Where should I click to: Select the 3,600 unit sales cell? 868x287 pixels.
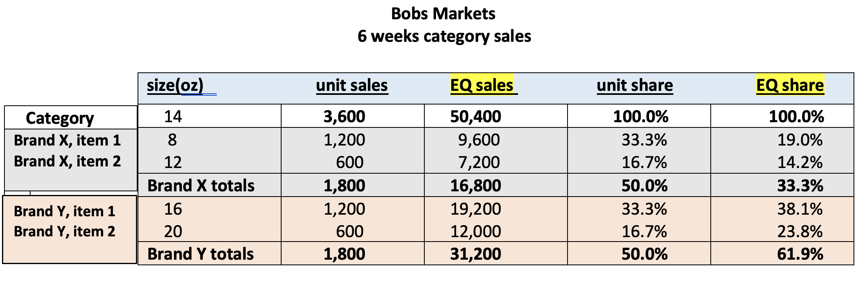344,117
